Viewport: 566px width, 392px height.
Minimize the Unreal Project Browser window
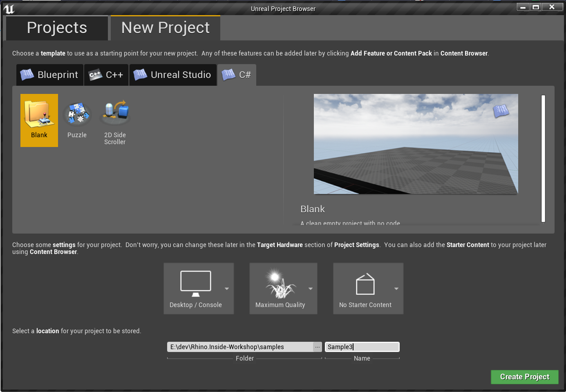pos(523,7)
